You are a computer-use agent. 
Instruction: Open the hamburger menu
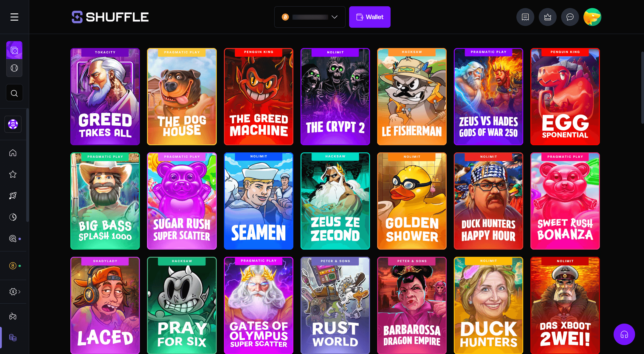[14, 17]
